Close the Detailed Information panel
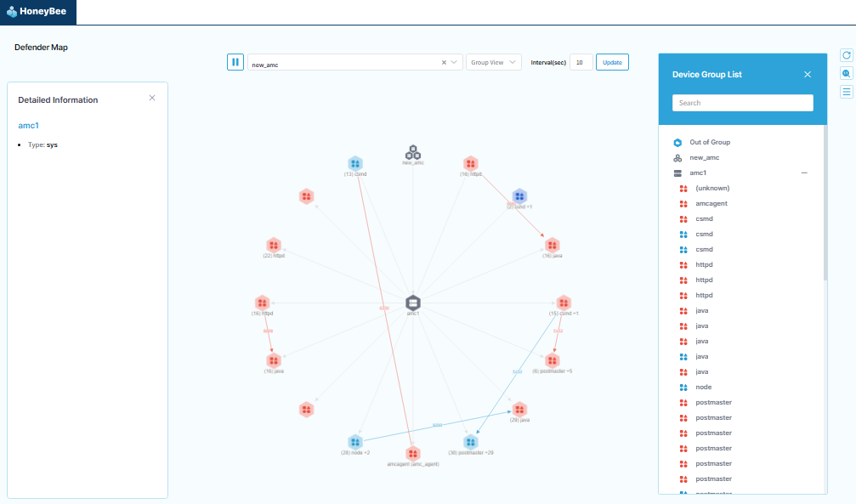The image size is (856, 504). click(152, 98)
